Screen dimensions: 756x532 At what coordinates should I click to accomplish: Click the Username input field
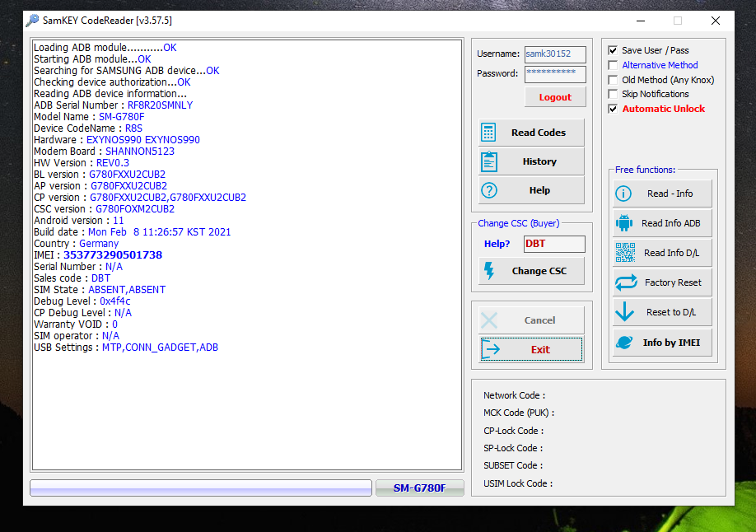click(x=555, y=54)
